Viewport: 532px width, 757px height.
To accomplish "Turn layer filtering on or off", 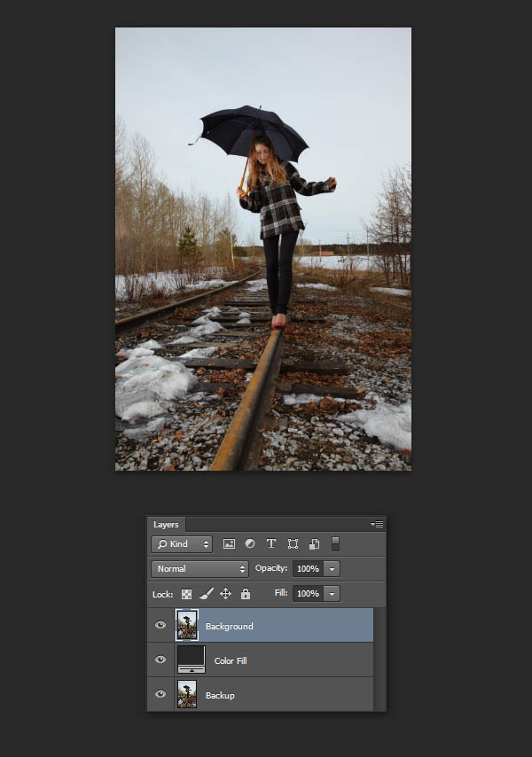I will tap(335, 543).
